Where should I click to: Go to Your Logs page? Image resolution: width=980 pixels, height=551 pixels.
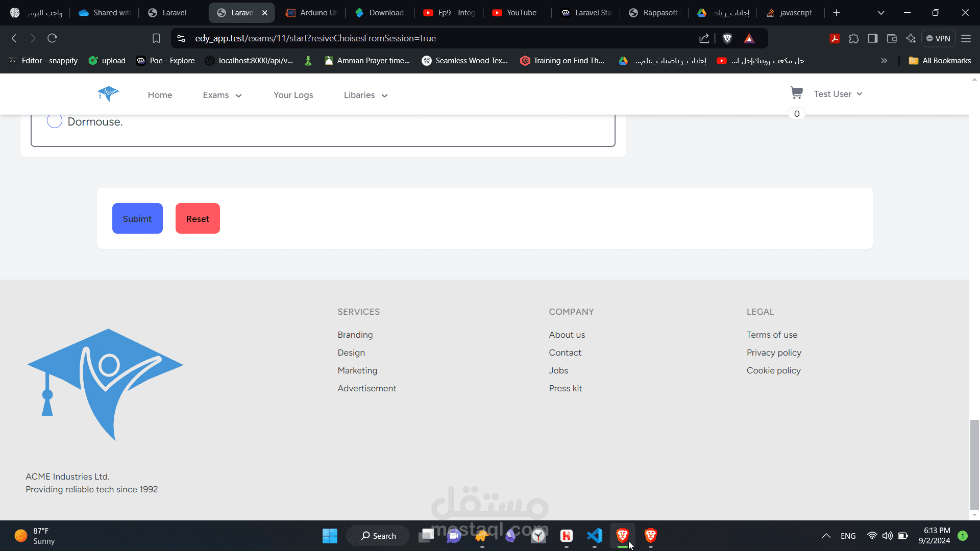coord(293,95)
